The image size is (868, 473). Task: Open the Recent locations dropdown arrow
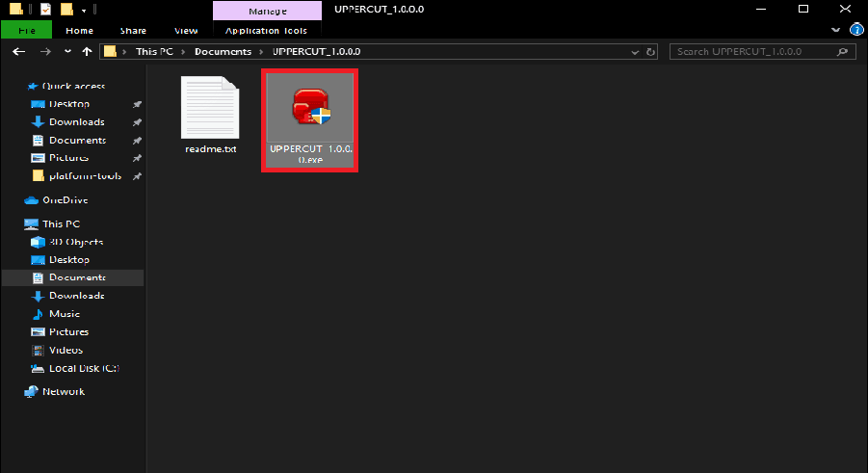67,51
